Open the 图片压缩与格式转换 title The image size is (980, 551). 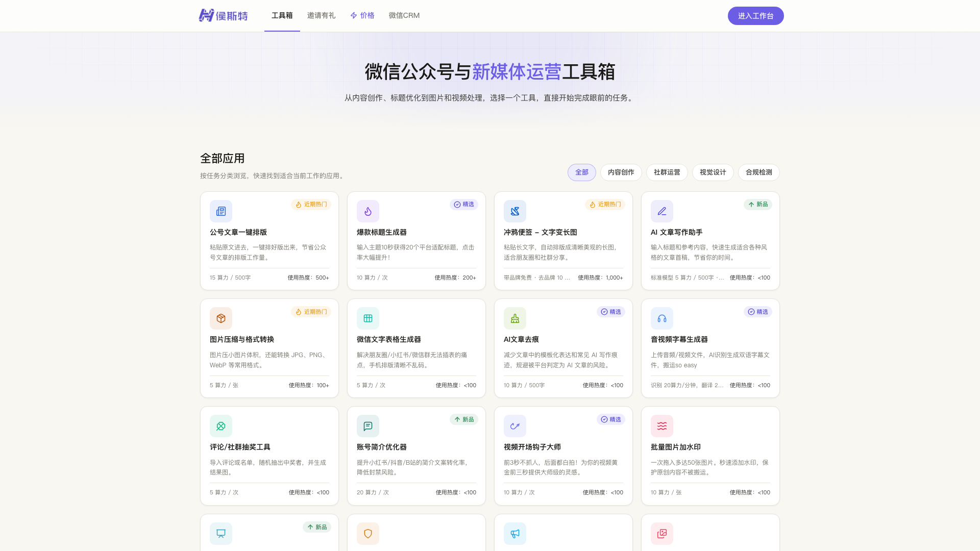click(242, 339)
